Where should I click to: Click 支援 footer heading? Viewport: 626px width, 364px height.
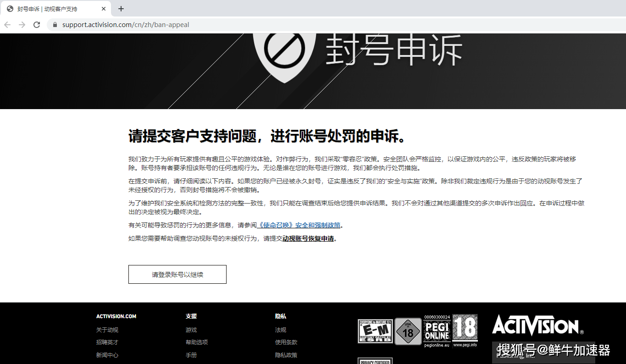coord(191,316)
